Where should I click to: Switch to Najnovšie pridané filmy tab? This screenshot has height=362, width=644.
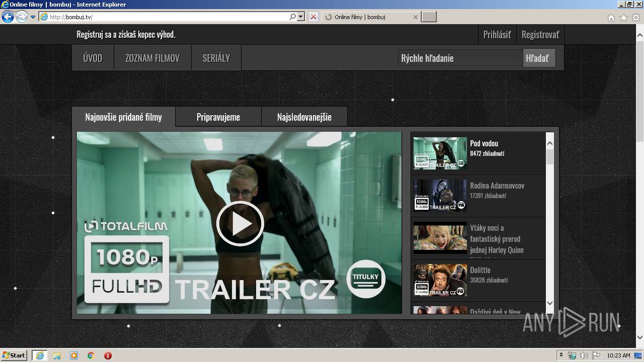tap(124, 117)
